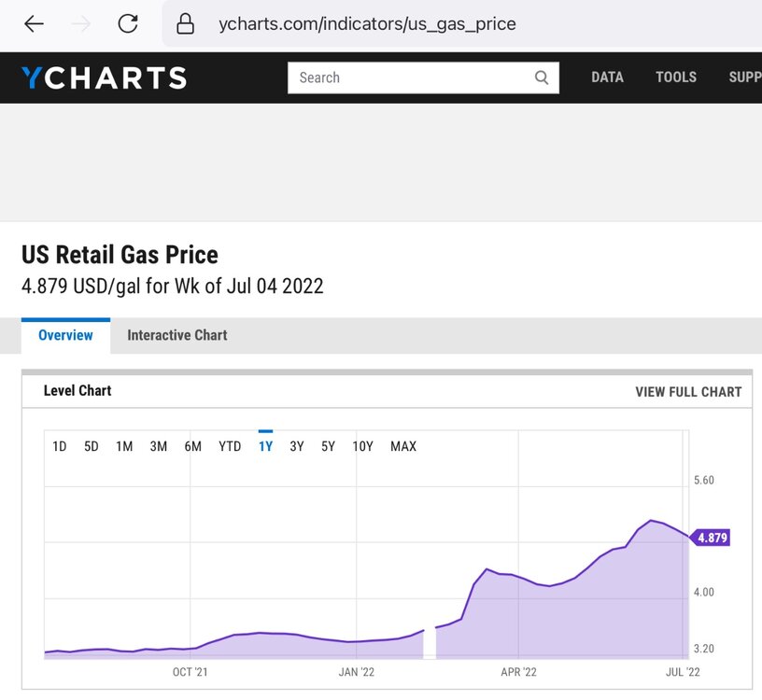
Task: Choose the YTD chart range
Action: (x=230, y=446)
